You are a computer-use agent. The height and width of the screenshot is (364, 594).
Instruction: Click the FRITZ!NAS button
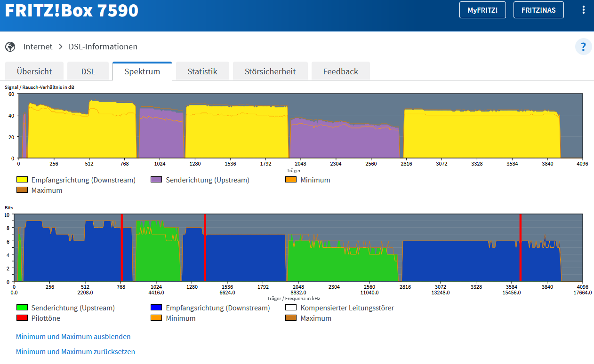[538, 10]
